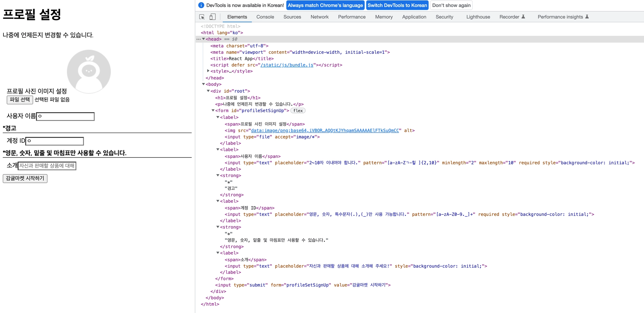Dismiss banner with Don't show again
This screenshot has width=644, height=313.
451,5
